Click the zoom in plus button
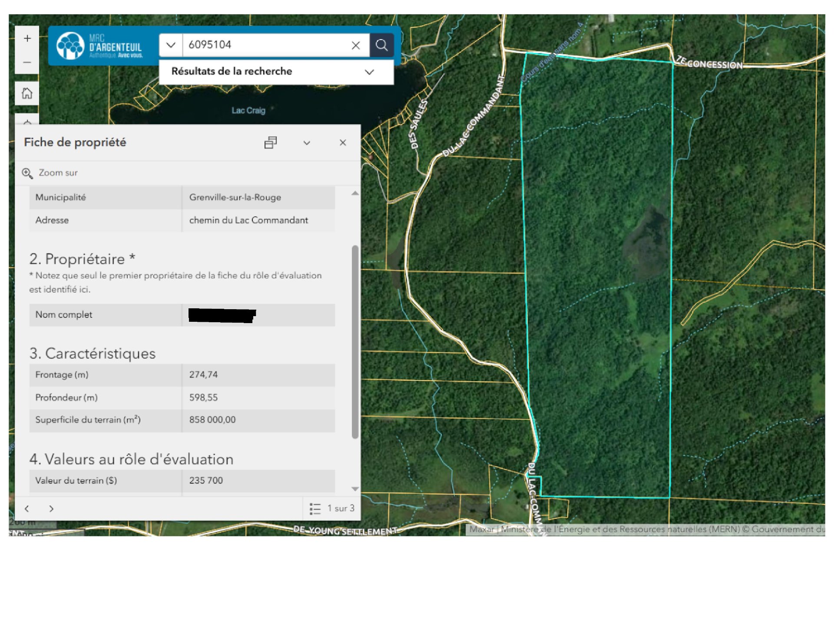This screenshot has width=834, height=644. click(27, 39)
